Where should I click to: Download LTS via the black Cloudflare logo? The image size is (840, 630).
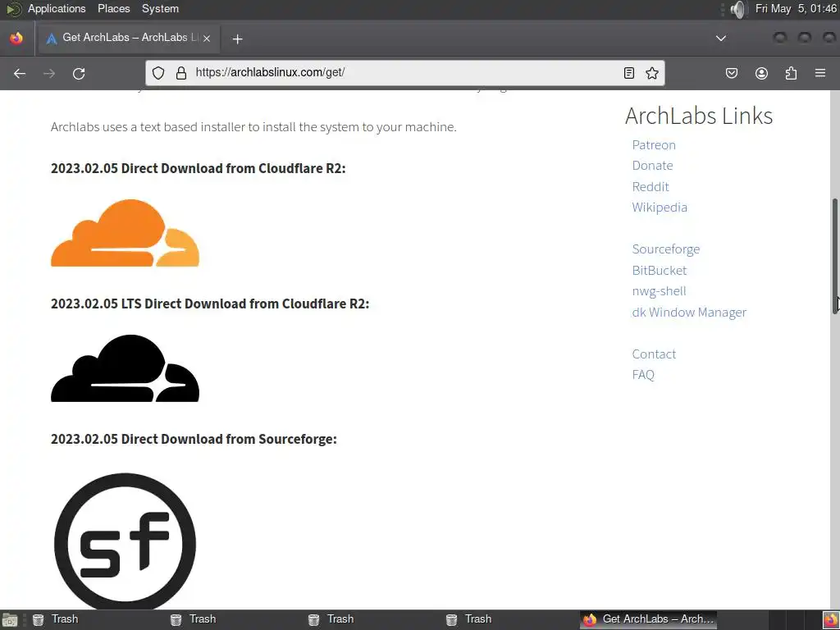pyautogui.click(x=125, y=368)
